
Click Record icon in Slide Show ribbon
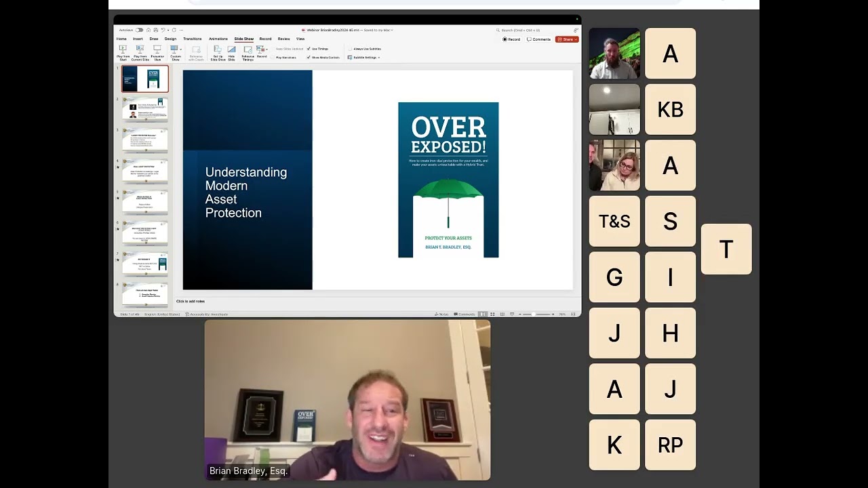[260, 49]
